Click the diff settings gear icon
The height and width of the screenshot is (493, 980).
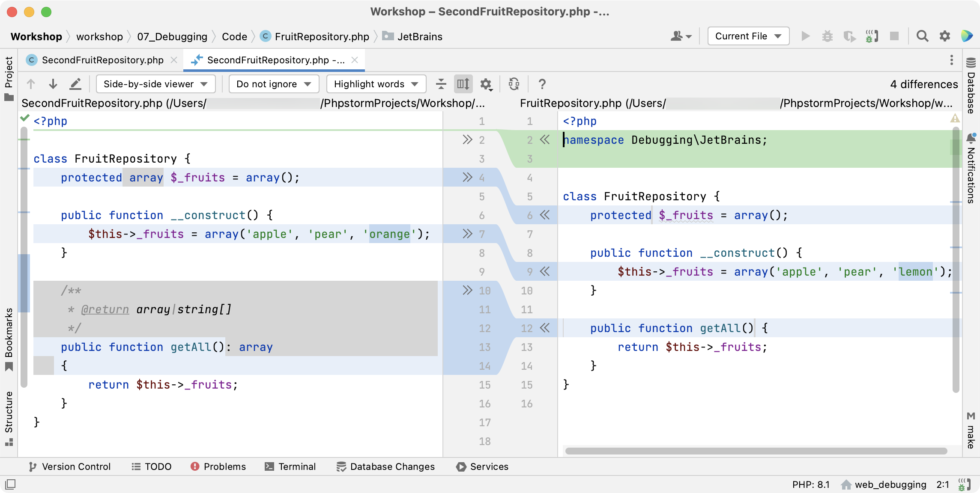[x=487, y=83]
